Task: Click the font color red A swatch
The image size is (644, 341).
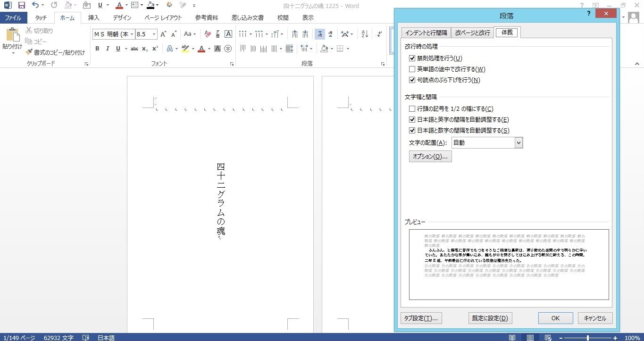Action: tap(202, 49)
